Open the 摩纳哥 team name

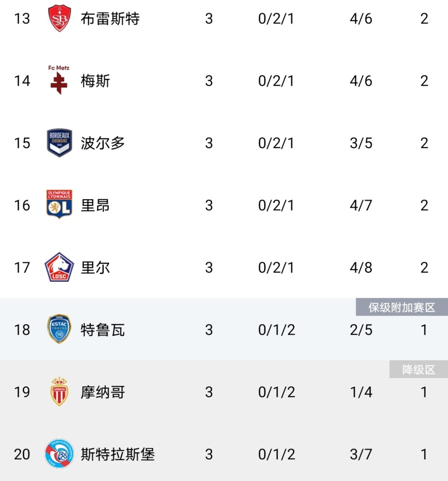[103, 392]
